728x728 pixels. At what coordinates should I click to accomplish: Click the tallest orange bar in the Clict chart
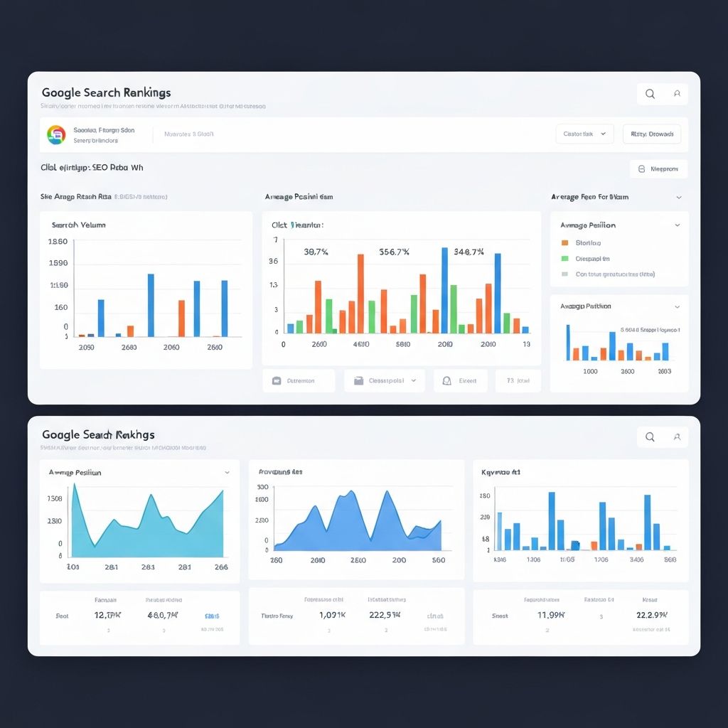pyautogui.click(x=360, y=294)
